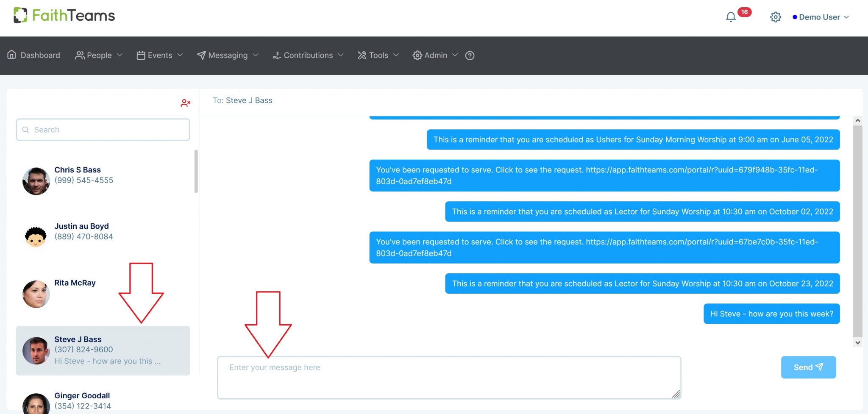Click the help question mark icon
The width and height of the screenshot is (868, 414).
(470, 56)
